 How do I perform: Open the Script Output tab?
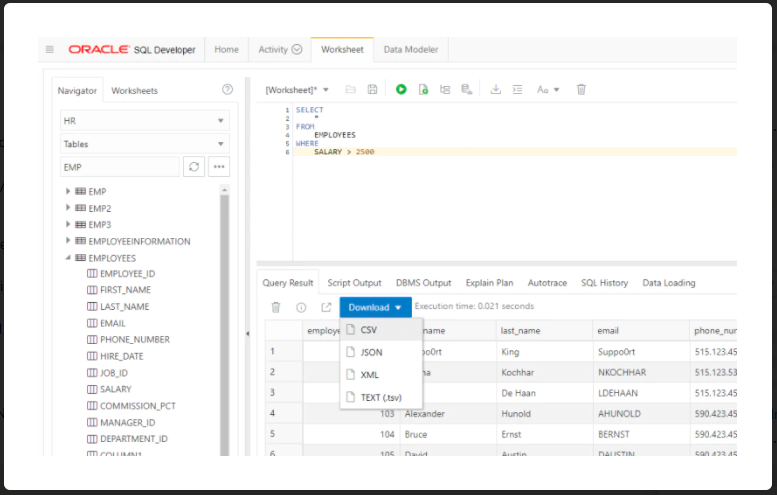pyautogui.click(x=354, y=283)
